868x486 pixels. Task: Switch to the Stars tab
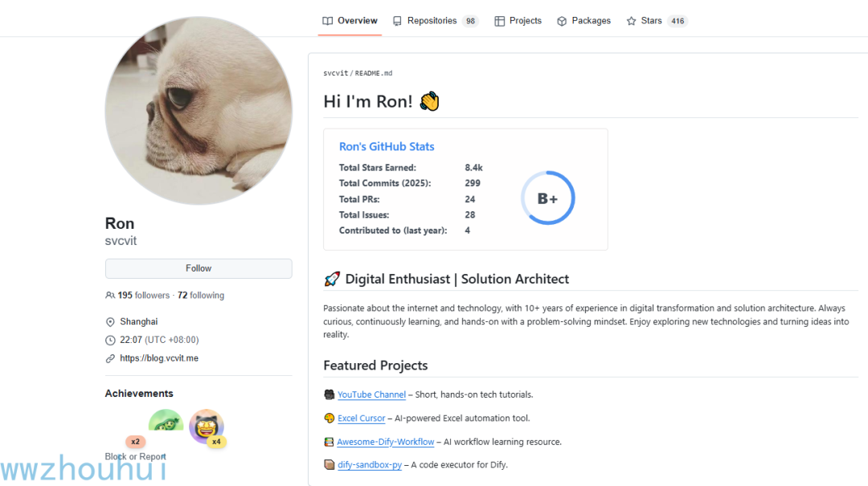(x=651, y=21)
